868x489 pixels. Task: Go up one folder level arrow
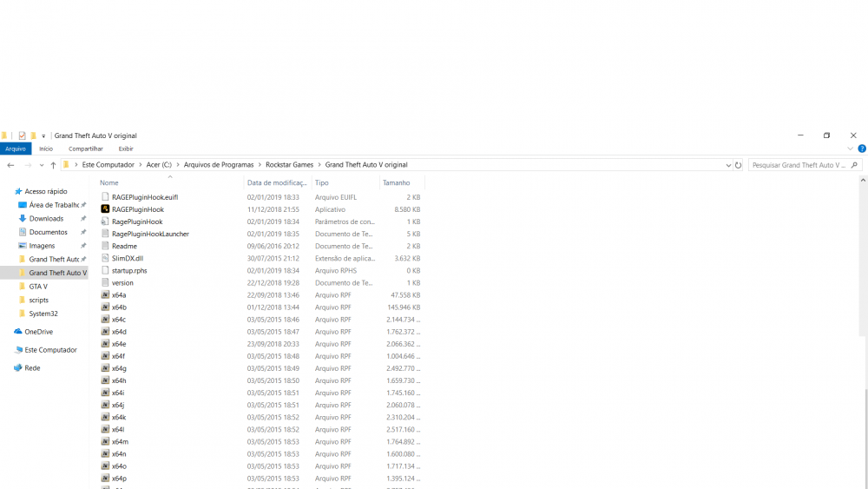(53, 165)
